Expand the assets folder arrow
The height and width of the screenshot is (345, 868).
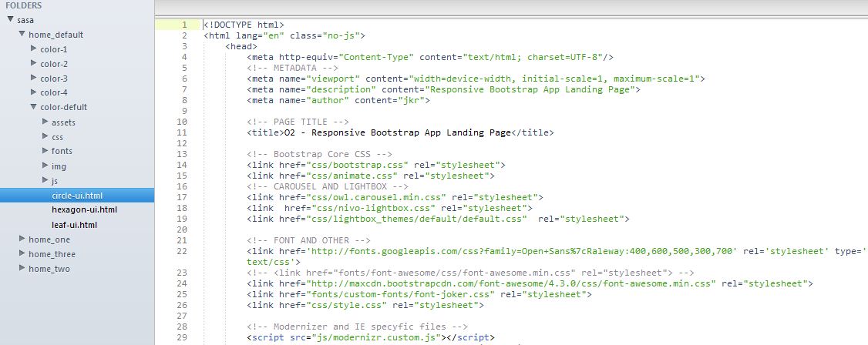(45, 122)
